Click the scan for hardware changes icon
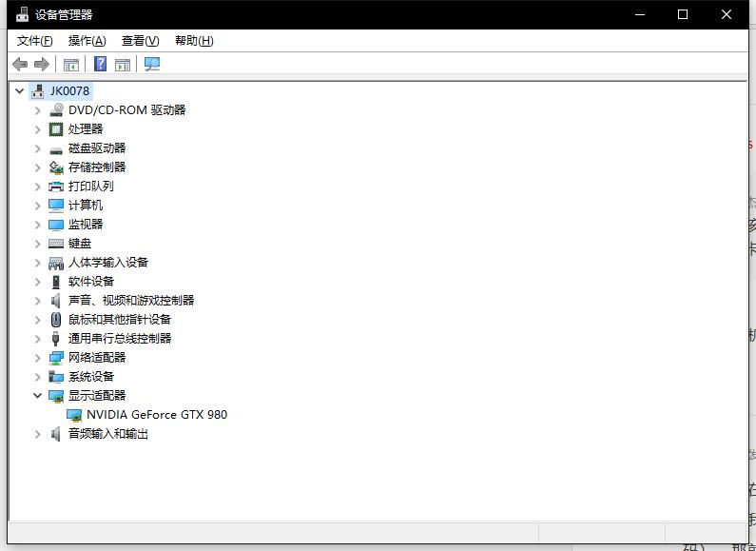 click(x=152, y=64)
